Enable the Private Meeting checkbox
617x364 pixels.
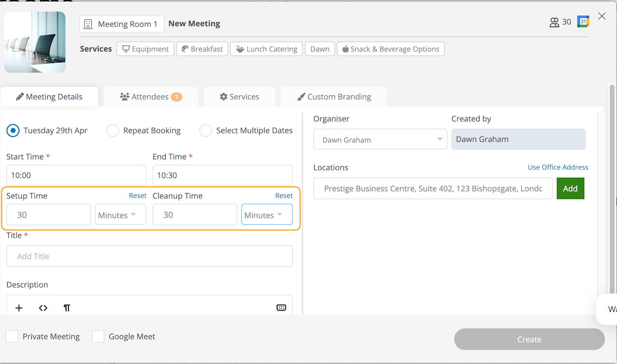13,337
